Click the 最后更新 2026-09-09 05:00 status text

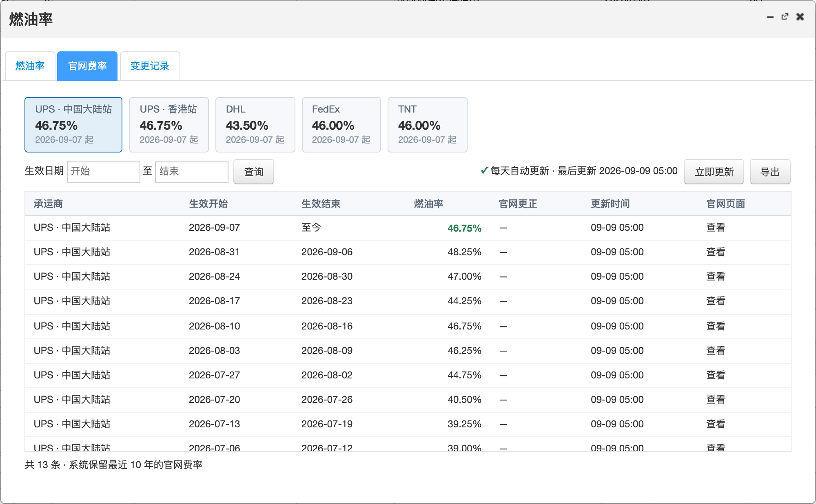click(x=617, y=171)
